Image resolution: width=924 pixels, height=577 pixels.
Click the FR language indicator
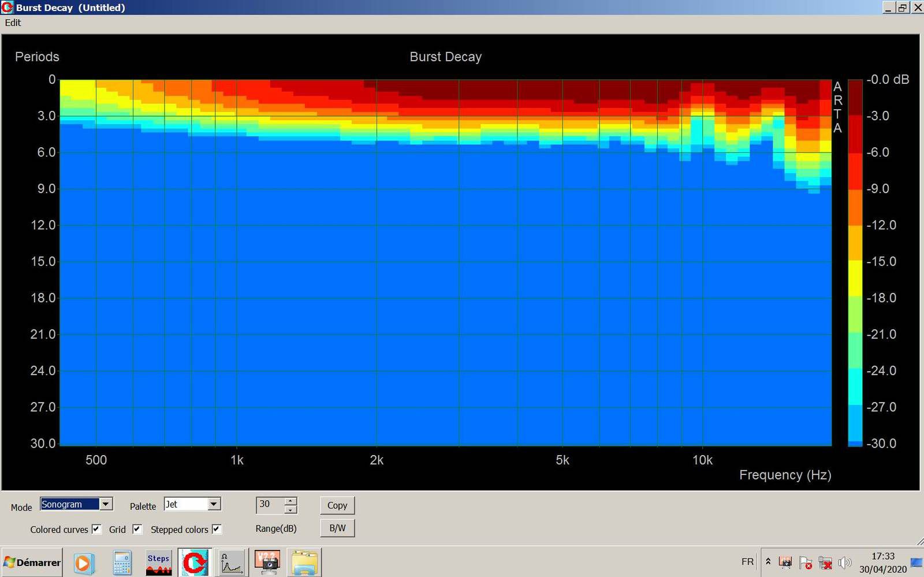point(747,562)
